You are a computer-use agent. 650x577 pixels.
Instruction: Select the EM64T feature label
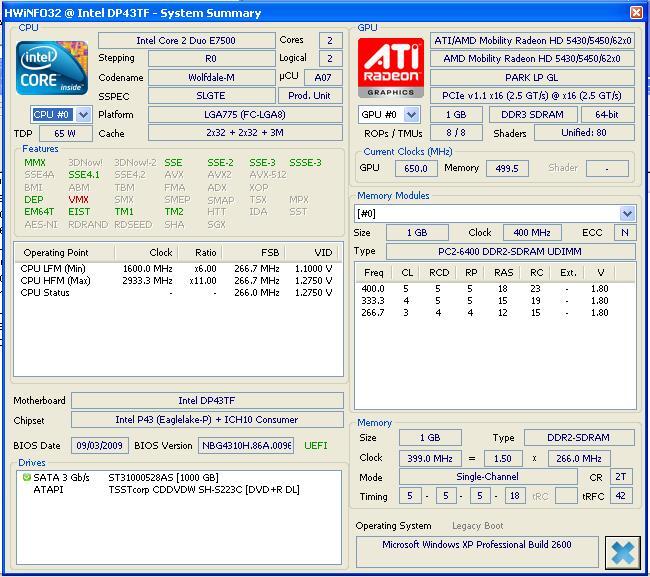tap(39, 212)
